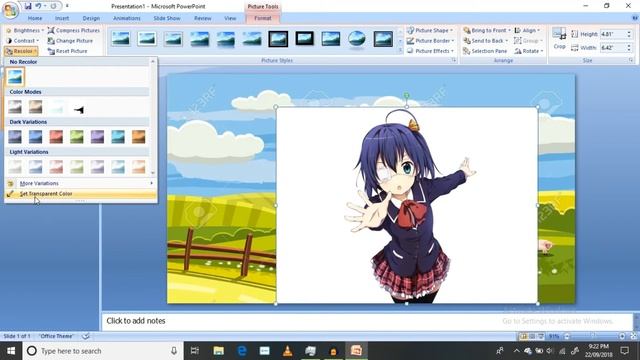Apply first dark variation recolor swatch
640x360 pixels.
tap(15, 137)
